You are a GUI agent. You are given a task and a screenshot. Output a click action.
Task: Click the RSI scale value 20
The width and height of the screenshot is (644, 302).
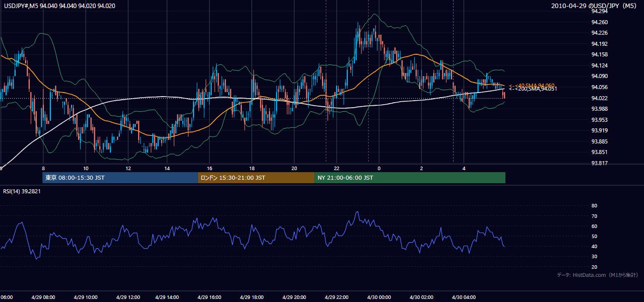[x=594, y=267]
